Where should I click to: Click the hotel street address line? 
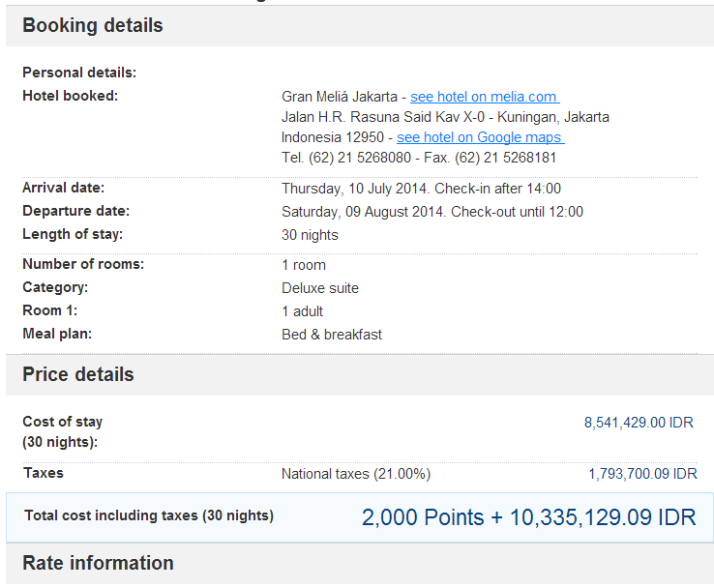click(445, 117)
